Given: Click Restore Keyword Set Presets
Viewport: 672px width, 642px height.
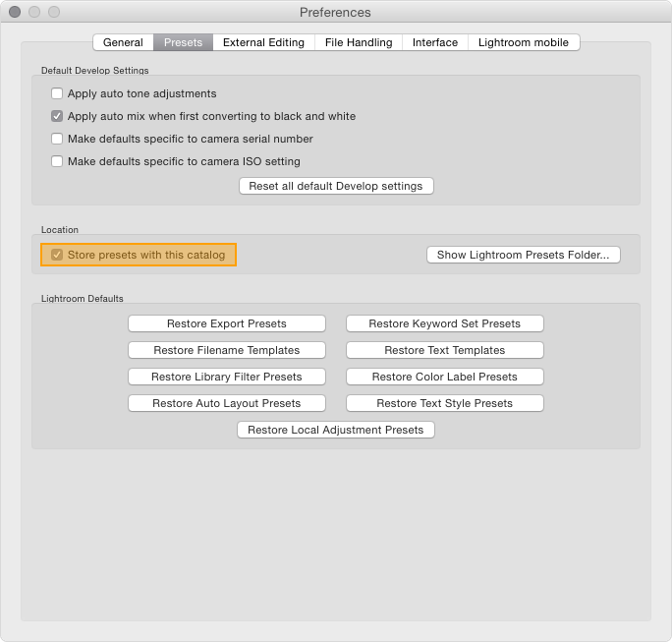Looking at the screenshot, I should [445, 323].
